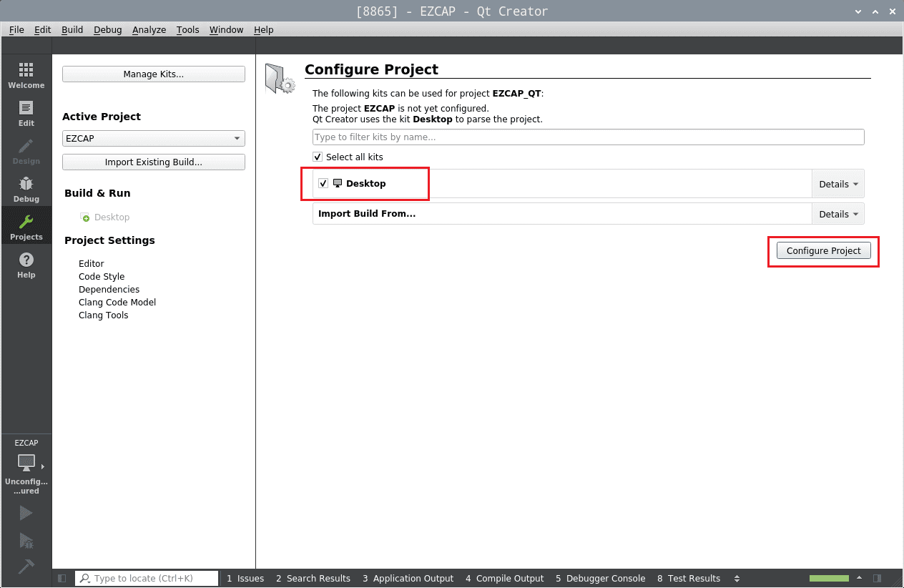The height and width of the screenshot is (588, 904).
Task: Show the 1 Issues output pane
Action: coord(245,578)
